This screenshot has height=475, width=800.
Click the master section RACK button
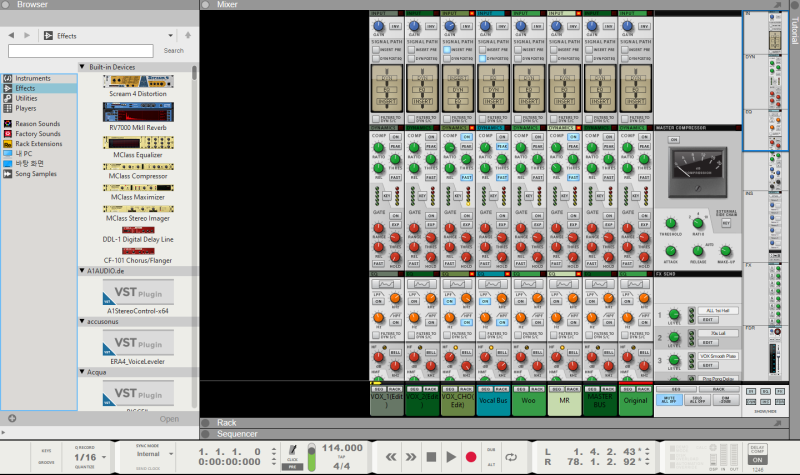tap(718, 389)
